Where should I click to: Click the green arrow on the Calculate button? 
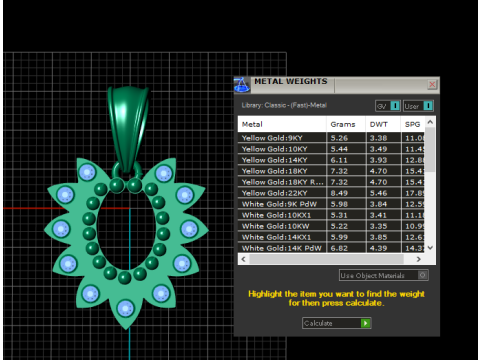[366, 323]
